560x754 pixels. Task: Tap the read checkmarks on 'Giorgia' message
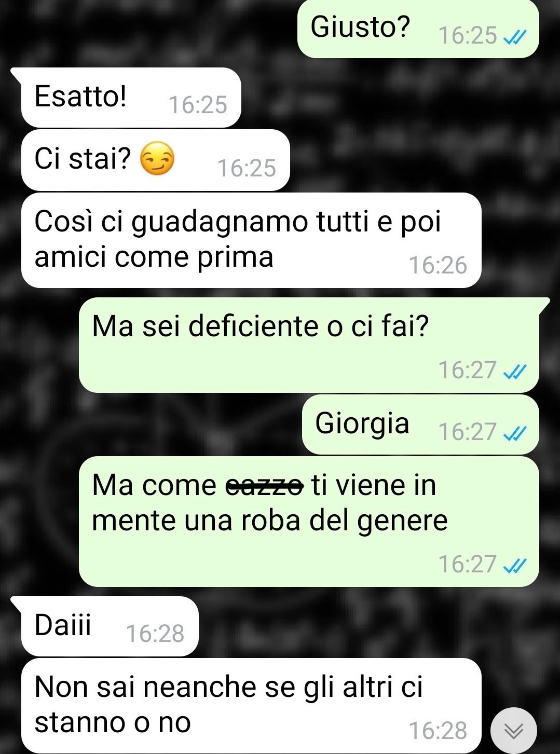point(515,432)
